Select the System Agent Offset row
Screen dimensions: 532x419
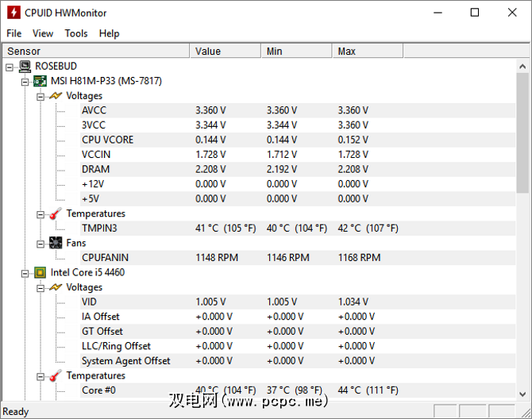coord(298,361)
